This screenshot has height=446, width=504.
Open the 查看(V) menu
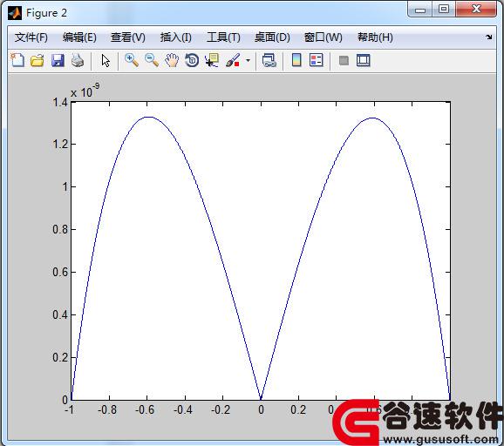(x=128, y=37)
